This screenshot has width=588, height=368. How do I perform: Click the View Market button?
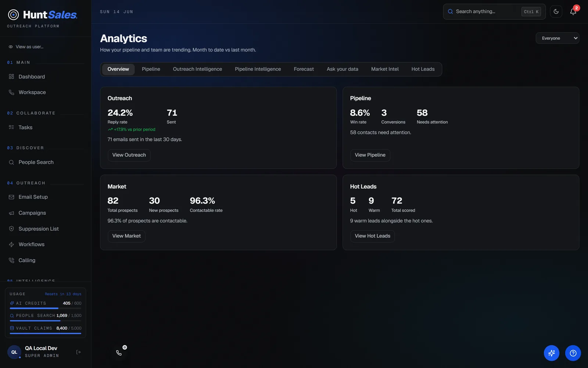tap(126, 236)
